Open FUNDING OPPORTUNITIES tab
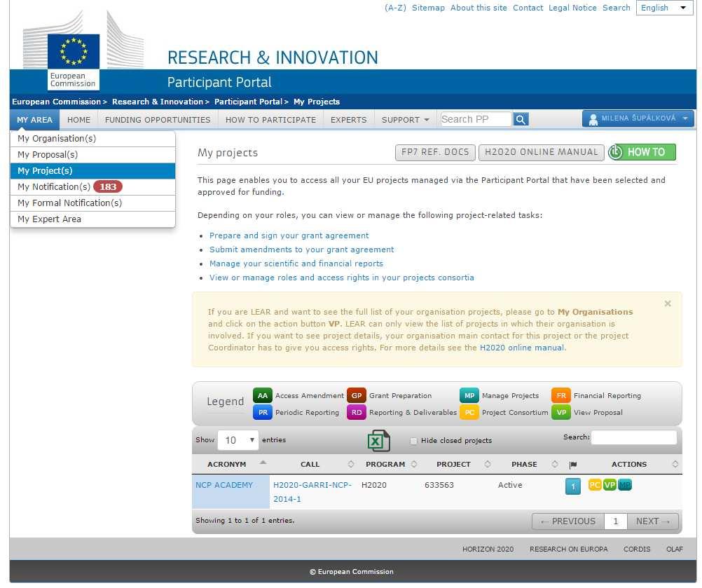Image resolution: width=702 pixels, height=588 pixels. [x=158, y=120]
